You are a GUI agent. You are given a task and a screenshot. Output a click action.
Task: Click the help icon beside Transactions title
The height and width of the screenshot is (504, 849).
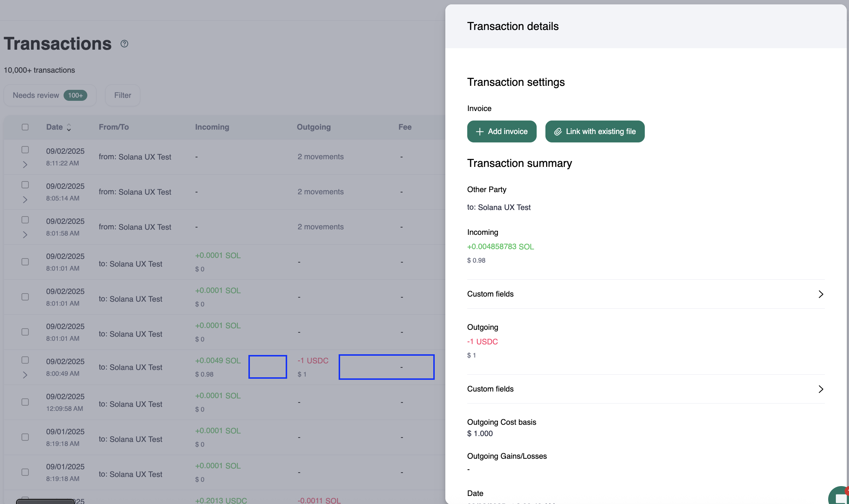[124, 44]
